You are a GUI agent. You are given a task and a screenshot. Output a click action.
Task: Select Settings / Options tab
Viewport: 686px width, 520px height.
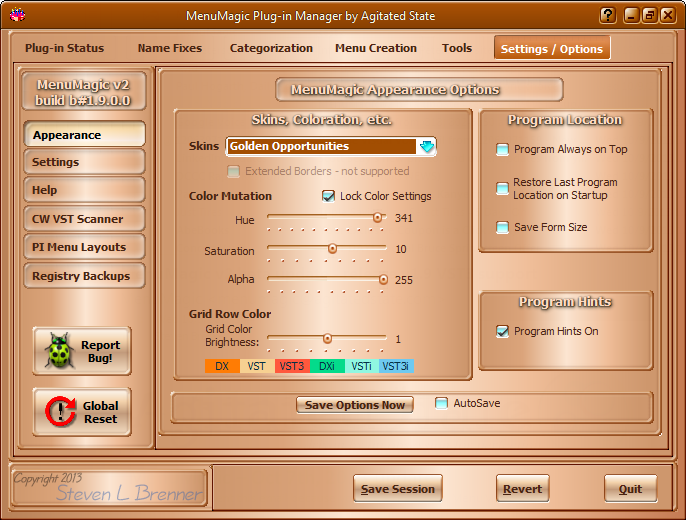552,48
